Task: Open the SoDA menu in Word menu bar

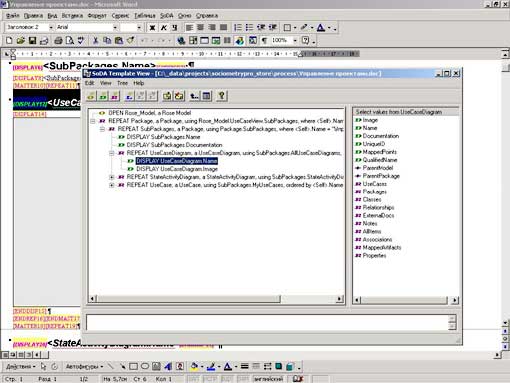Action: coord(167,16)
